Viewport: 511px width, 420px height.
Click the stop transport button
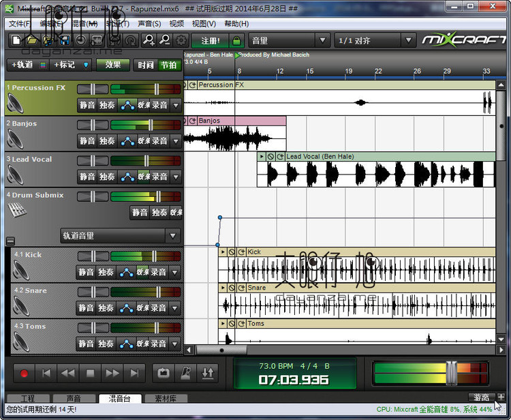[x=90, y=373]
